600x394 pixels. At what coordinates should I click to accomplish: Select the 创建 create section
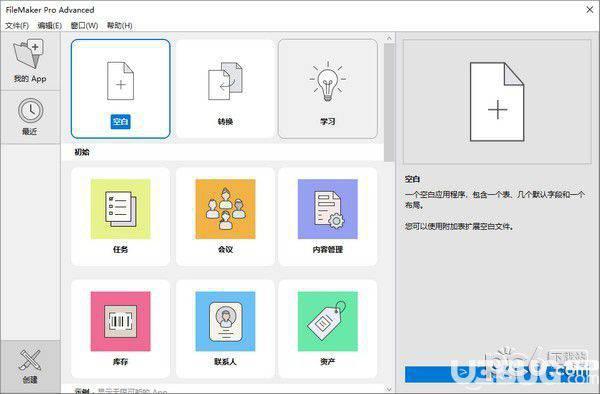(30, 366)
